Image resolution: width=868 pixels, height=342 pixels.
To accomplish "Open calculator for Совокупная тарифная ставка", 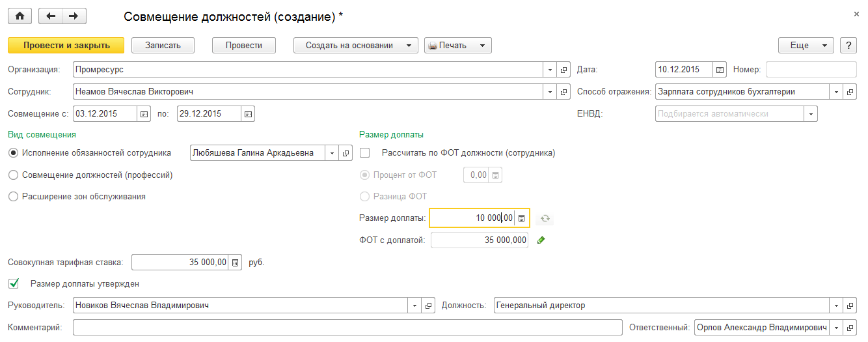I will [x=236, y=263].
